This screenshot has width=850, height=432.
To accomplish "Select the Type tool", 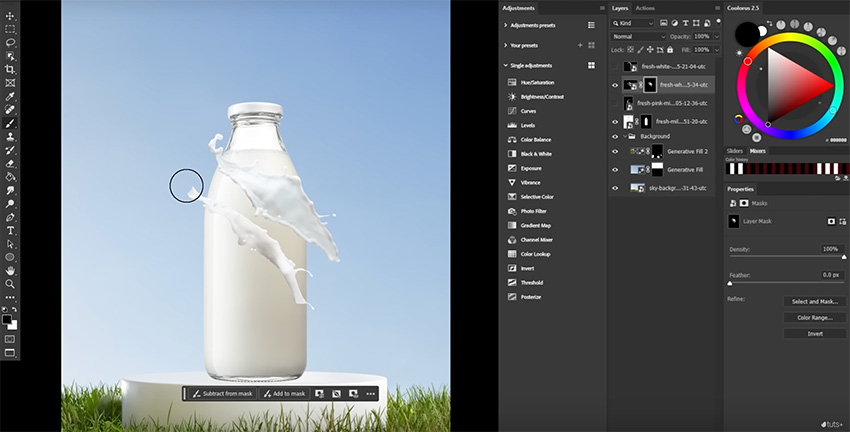I will coord(10,230).
